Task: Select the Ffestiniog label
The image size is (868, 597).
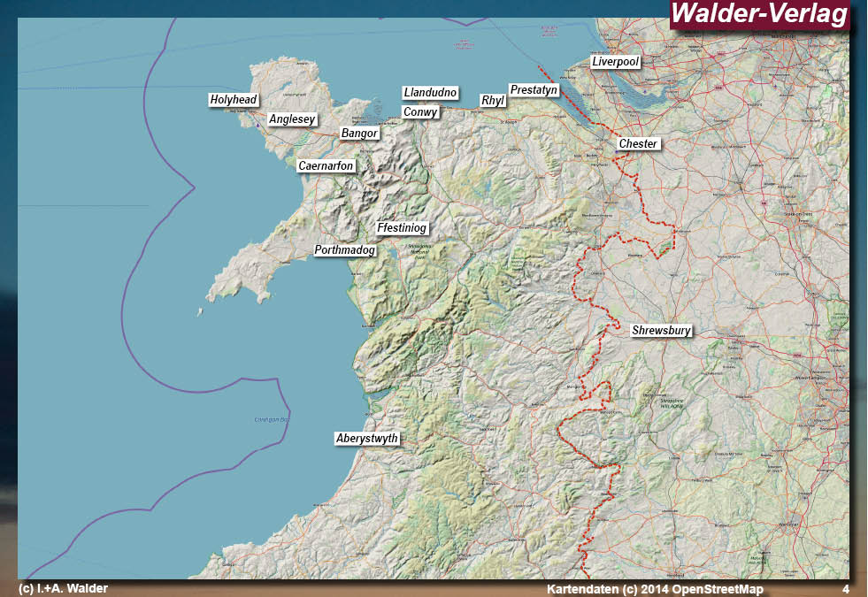Action: 401,227
